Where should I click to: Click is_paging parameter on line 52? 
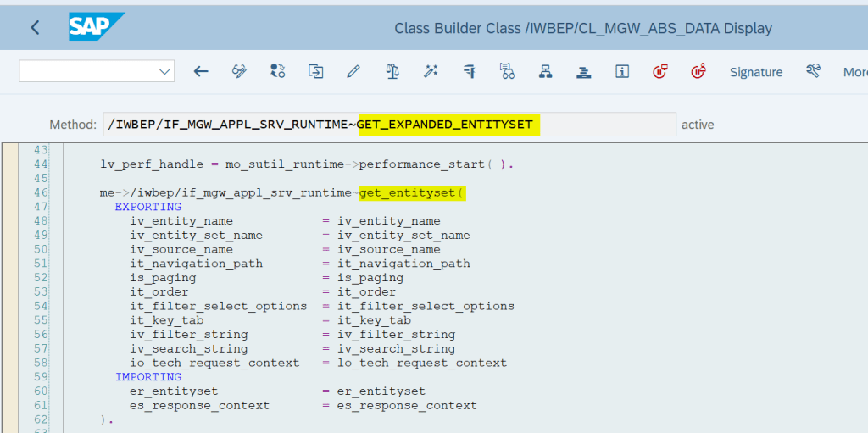click(163, 278)
